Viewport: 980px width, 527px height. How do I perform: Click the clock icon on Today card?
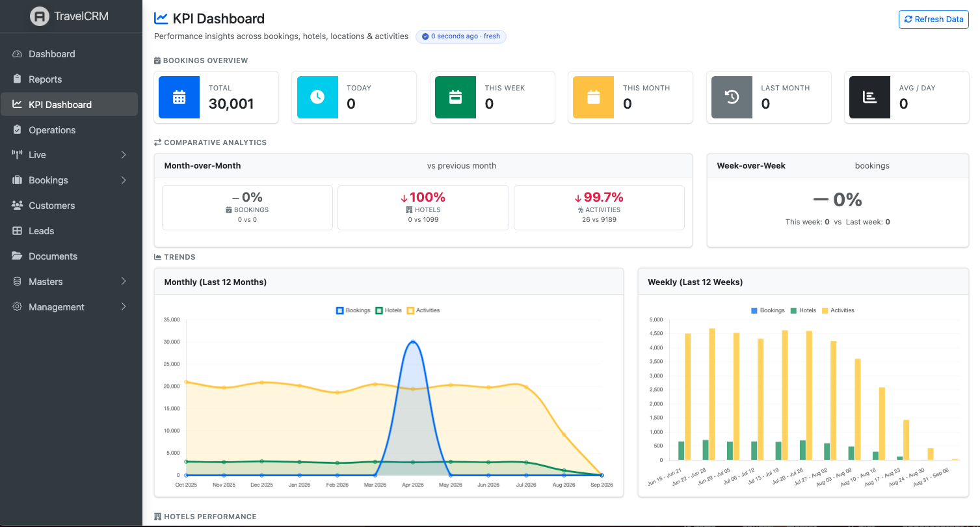point(317,97)
